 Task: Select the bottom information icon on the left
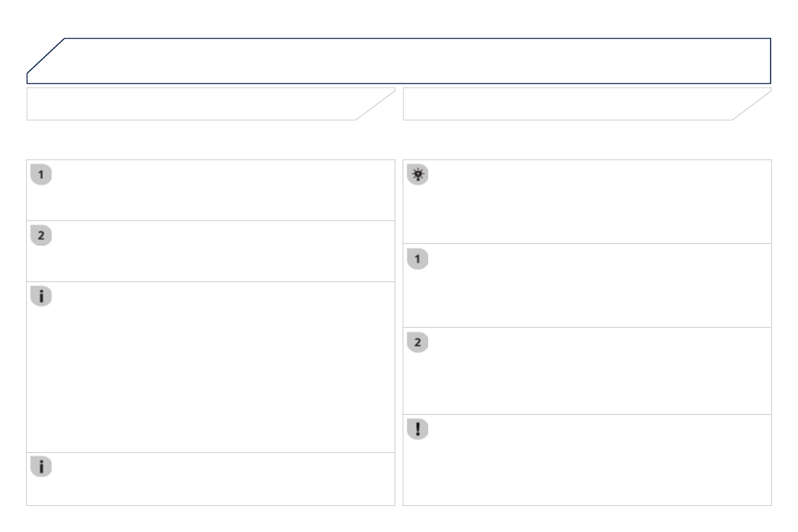[42, 468]
